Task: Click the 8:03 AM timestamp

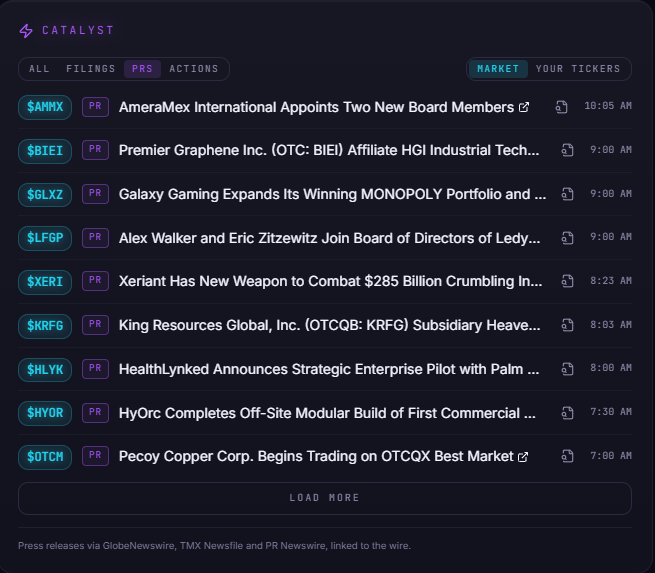Action: click(x=611, y=325)
